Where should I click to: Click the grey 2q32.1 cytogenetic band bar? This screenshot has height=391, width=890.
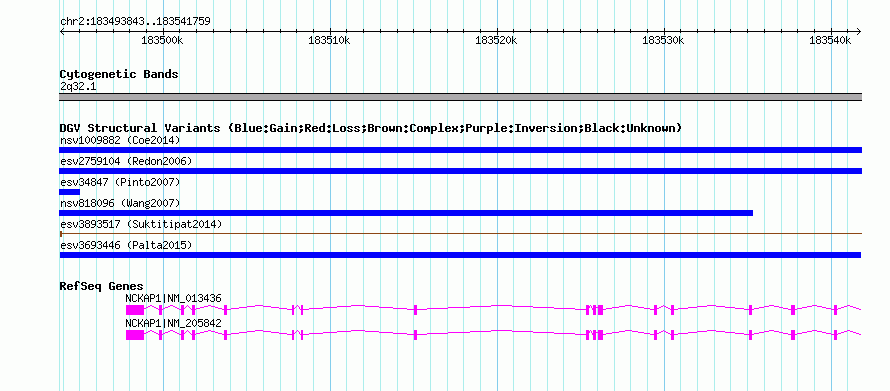coord(460,97)
